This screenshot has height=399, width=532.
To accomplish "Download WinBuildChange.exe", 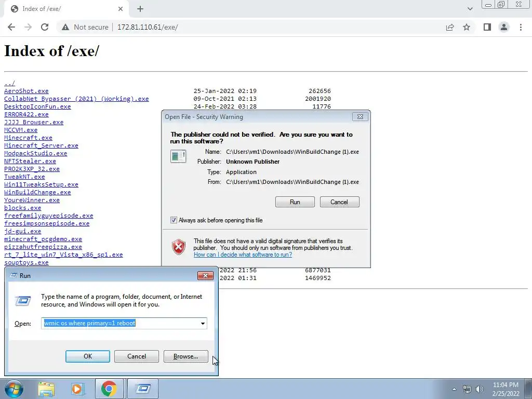I will click(x=37, y=192).
